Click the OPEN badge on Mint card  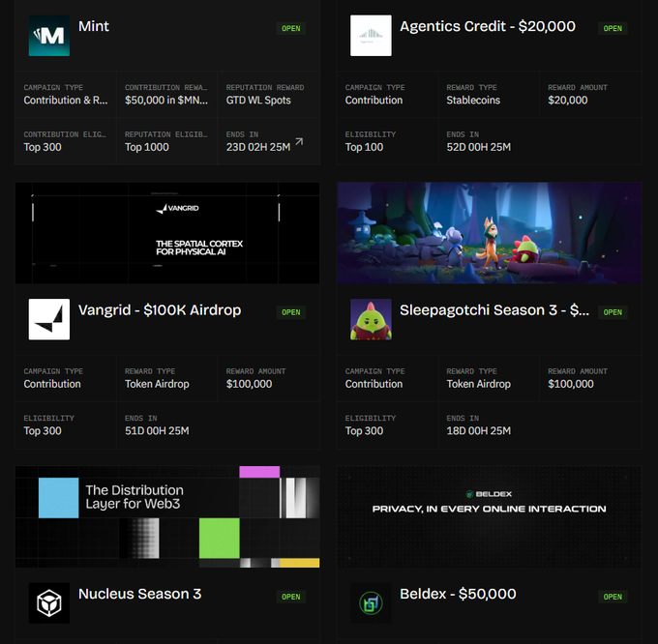point(291,28)
